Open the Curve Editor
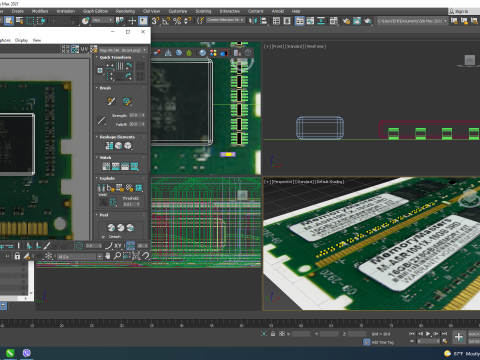This screenshot has width=480, height=360. tap(310, 21)
